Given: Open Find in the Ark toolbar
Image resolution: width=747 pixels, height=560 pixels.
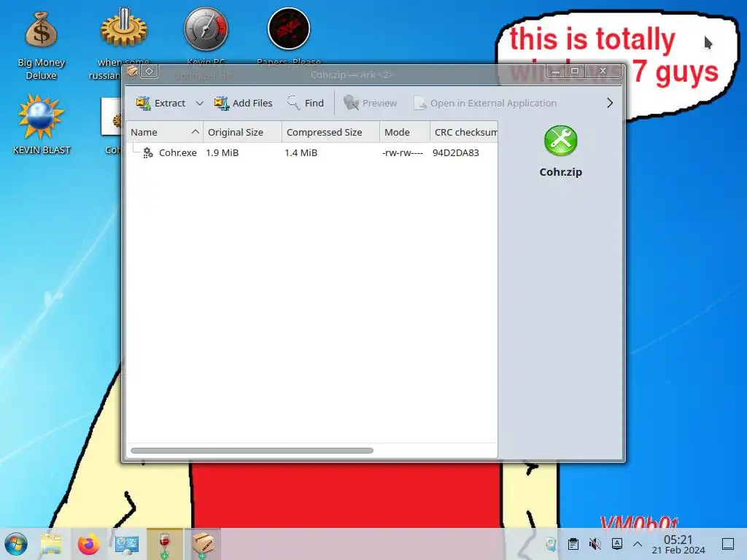Looking at the screenshot, I should pos(306,103).
